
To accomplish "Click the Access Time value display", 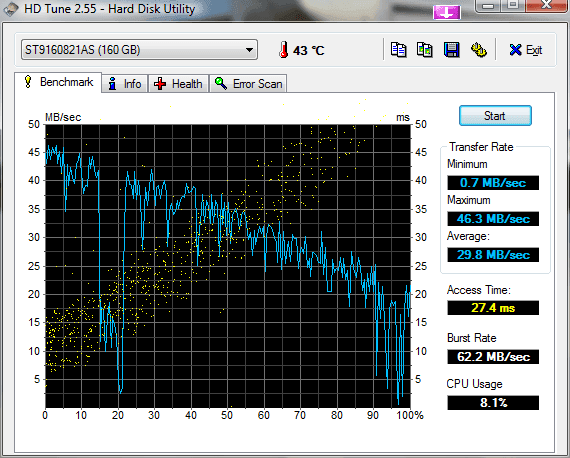I will (x=493, y=308).
